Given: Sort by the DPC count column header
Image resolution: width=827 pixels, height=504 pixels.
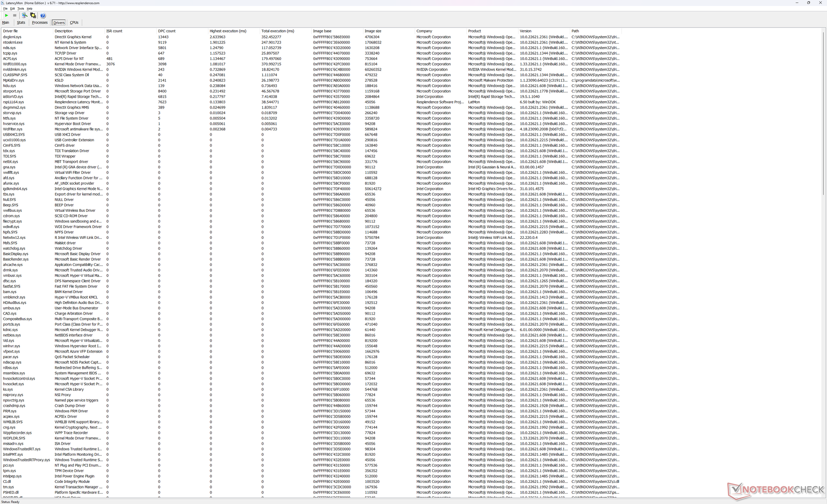Looking at the screenshot, I should coord(167,31).
